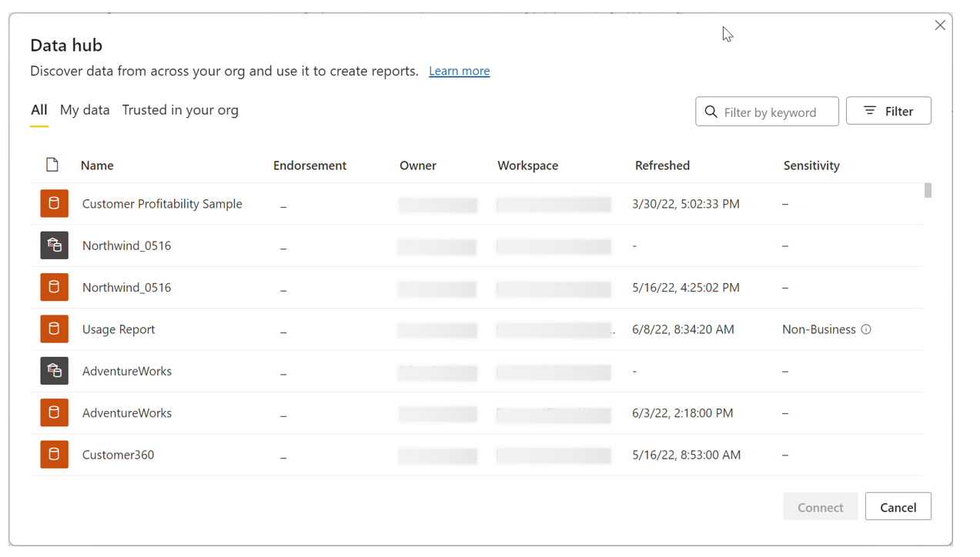Select the All tab
980x557 pixels.
38,110
